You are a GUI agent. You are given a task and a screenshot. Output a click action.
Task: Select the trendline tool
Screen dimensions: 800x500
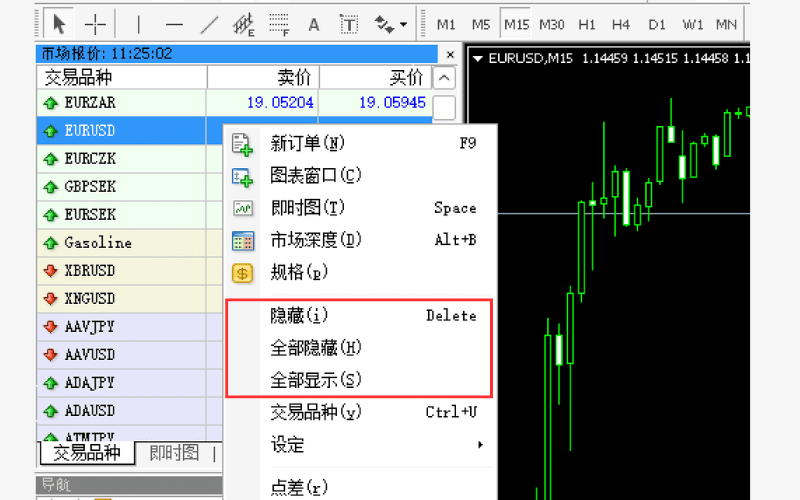[209, 24]
